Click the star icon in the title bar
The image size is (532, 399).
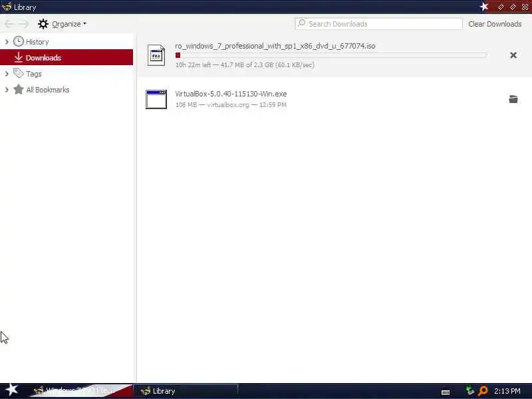pyautogui.click(x=484, y=7)
